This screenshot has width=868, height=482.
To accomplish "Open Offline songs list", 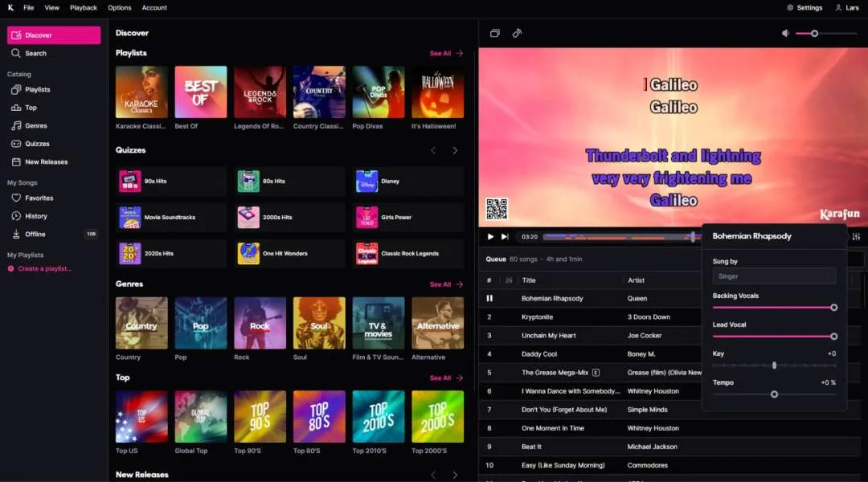I will tap(54, 234).
